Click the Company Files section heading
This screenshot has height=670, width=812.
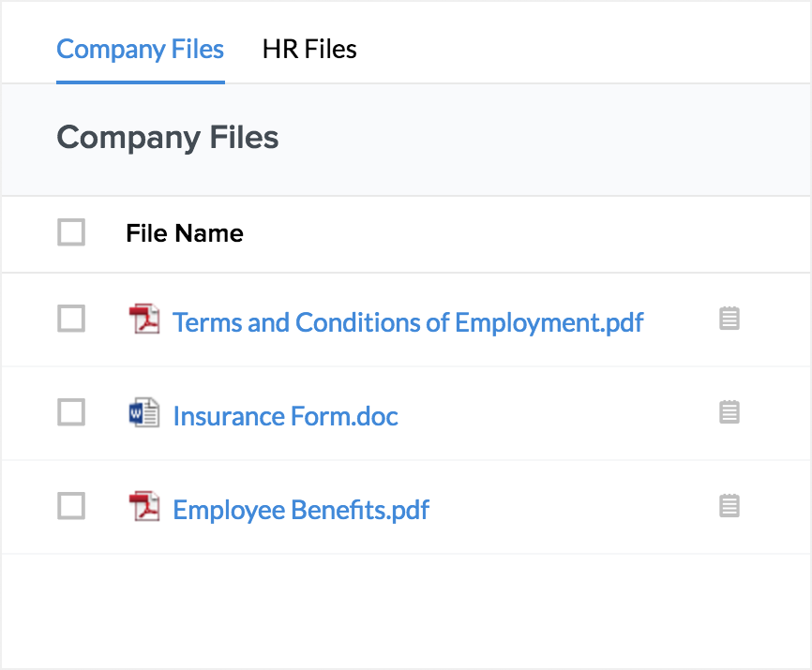(x=168, y=138)
